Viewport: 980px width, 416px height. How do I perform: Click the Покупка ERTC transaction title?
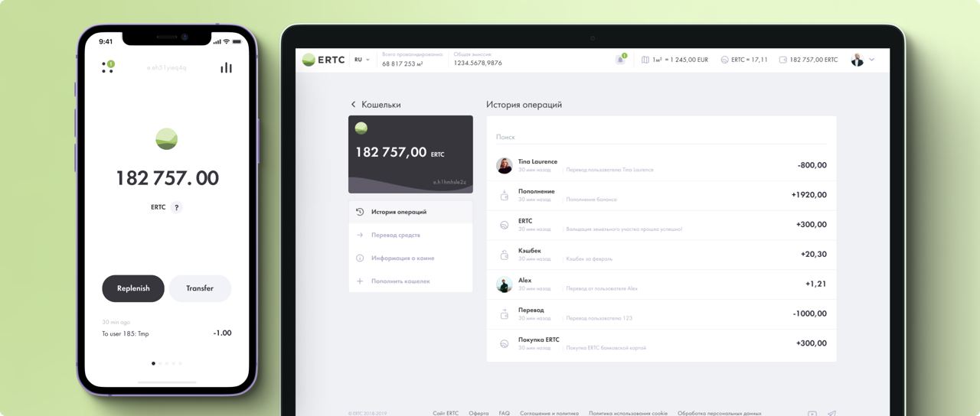(538, 340)
